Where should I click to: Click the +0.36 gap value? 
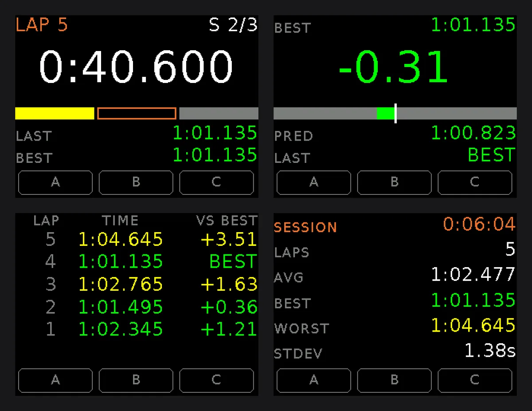pos(229,307)
